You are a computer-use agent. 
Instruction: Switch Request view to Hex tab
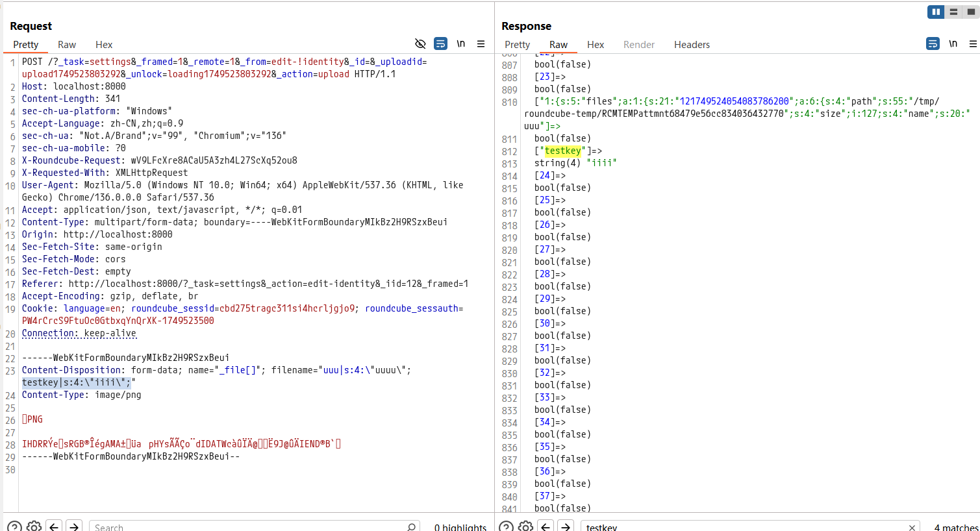[104, 45]
